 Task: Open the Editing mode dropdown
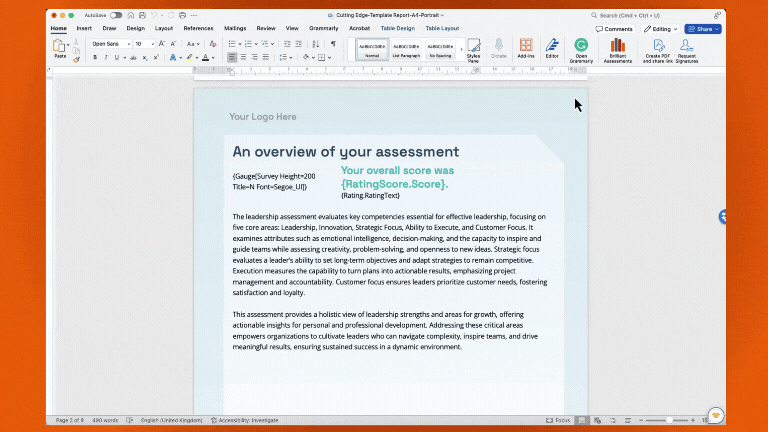coord(660,29)
